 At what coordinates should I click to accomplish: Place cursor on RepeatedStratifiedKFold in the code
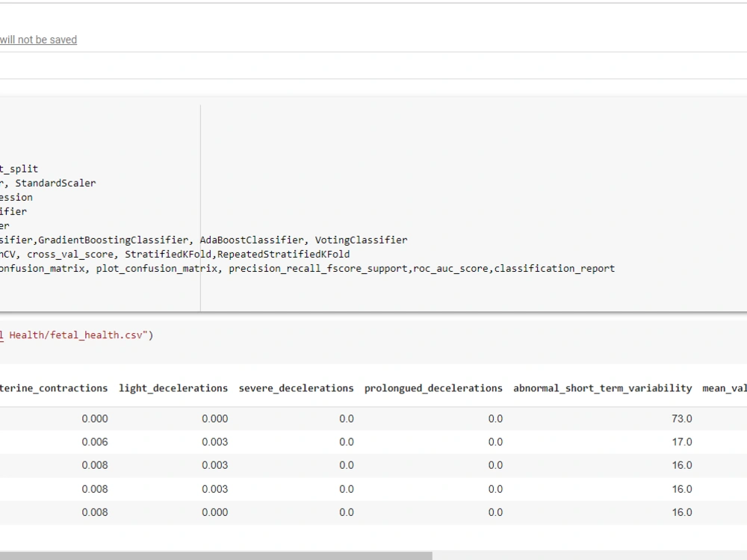point(283,255)
